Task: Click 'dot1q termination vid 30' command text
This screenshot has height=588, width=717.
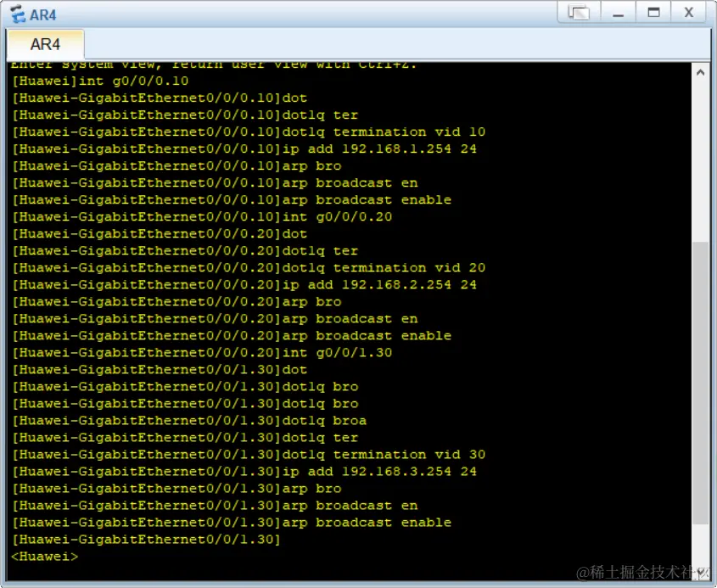Action: (x=384, y=454)
